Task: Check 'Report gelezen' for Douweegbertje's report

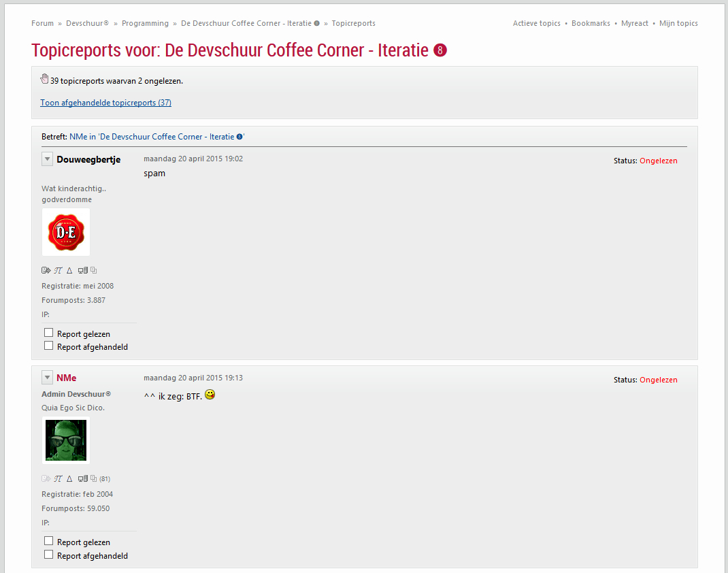Action: (48, 333)
